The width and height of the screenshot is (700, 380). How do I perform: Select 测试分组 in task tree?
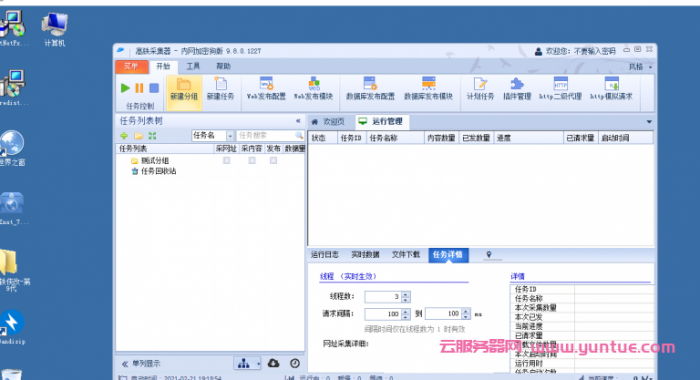pos(155,161)
